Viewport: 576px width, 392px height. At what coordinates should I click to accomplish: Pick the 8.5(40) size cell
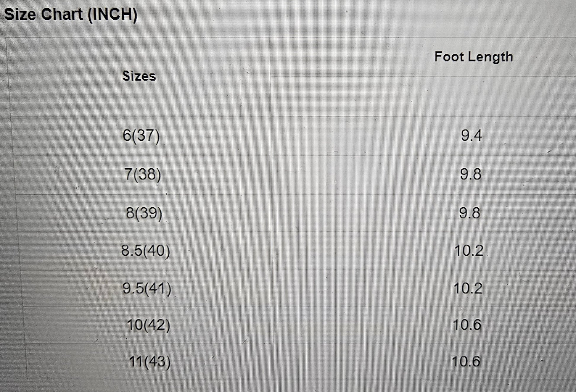pyautogui.click(x=146, y=251)
